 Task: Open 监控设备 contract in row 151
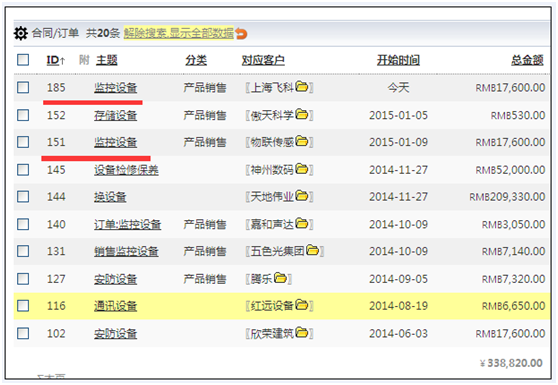(x=115, y=142)
